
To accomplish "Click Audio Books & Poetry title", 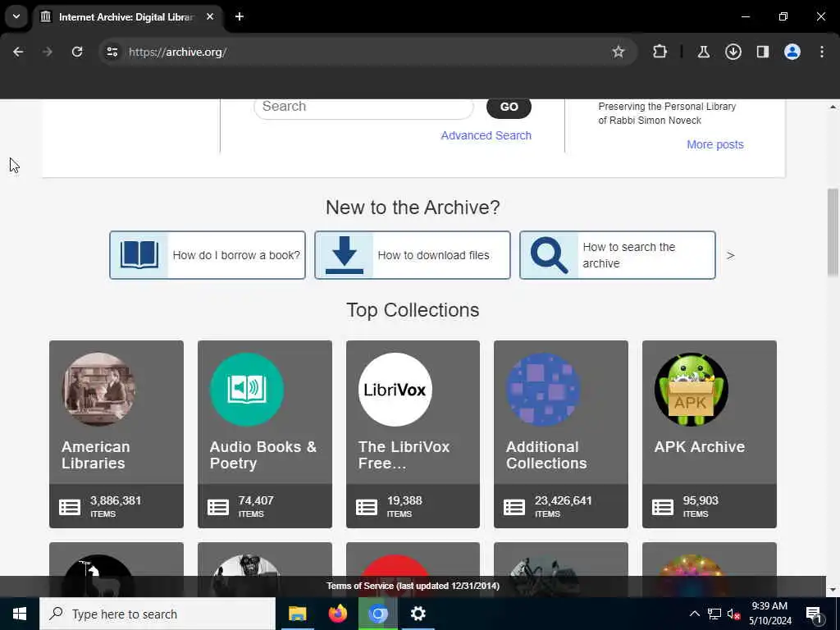I will [263, 454].
